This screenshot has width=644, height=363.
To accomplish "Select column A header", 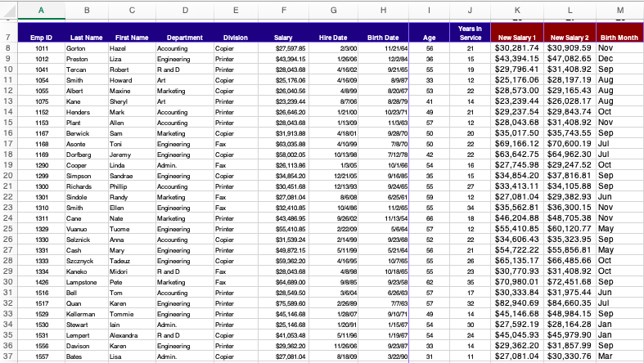I will [x=41, y=11].
